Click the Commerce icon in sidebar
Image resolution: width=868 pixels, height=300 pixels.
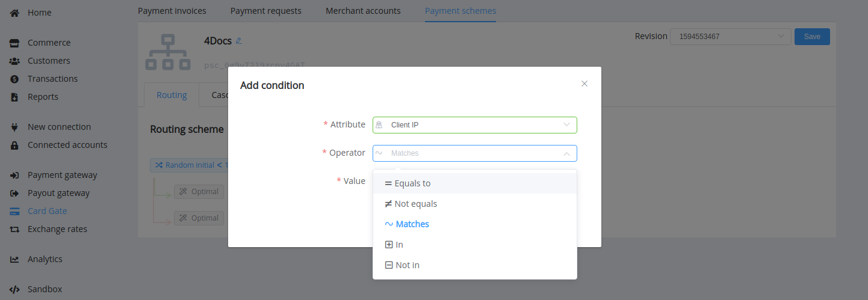14,43
